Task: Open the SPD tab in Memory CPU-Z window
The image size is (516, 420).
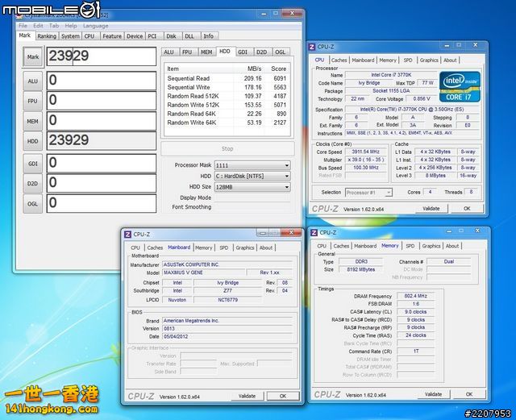Action: 410,246
